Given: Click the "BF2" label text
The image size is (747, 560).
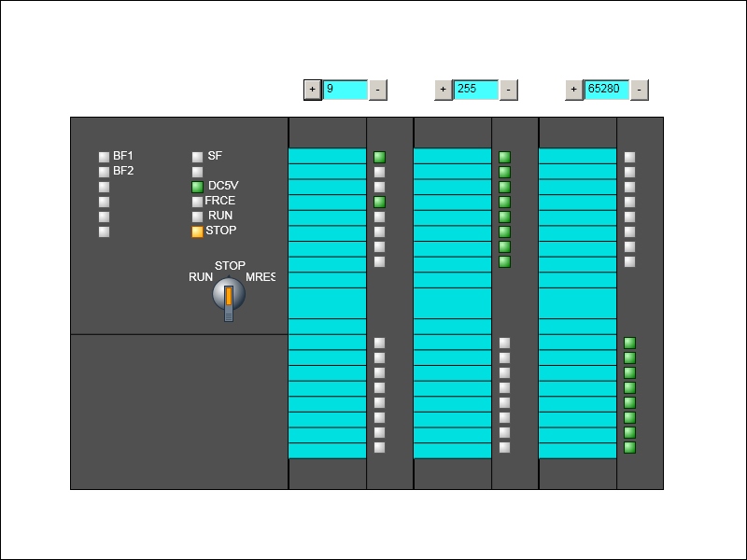Looking at the screenshot, I should (123, 171).
